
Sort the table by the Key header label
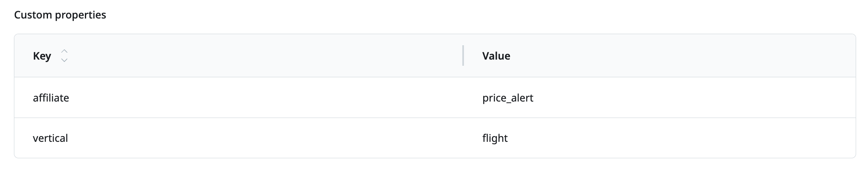(x=42, y=56)
